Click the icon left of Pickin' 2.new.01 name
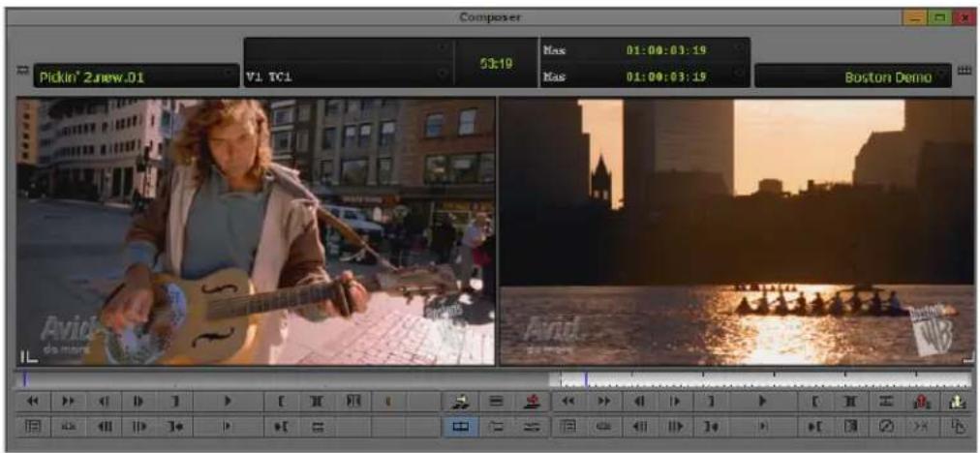Image resolution: width=980 pixels, height=453 pixels. click(x=22, y=71)
